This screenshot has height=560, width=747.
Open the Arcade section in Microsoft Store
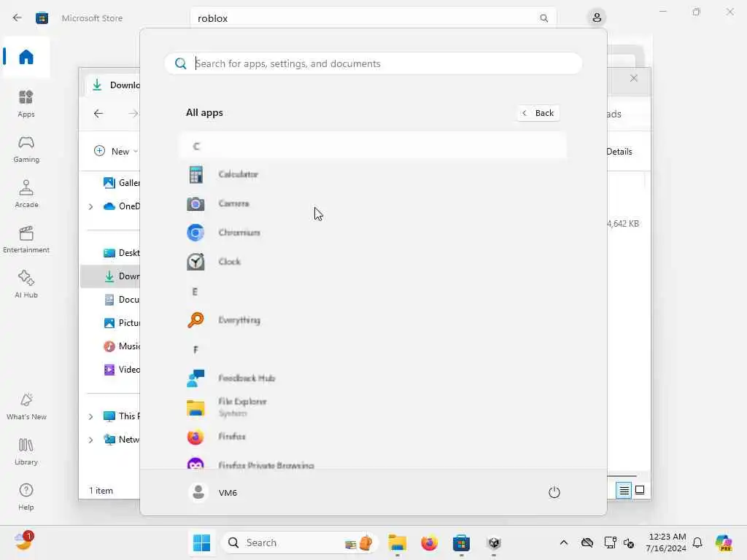(26, 194)
